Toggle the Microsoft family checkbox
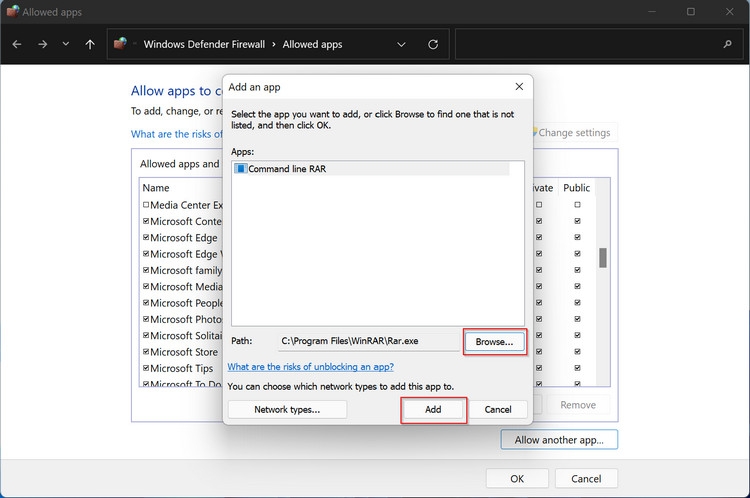Screen dimensions: 750x498 click(x=146, y=270)
